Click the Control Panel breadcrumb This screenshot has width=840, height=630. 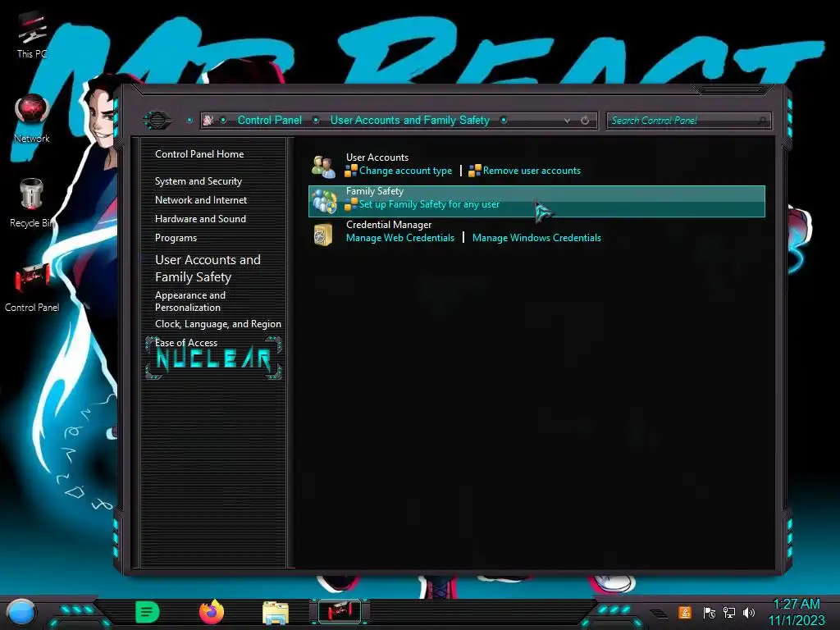[269, 120]
